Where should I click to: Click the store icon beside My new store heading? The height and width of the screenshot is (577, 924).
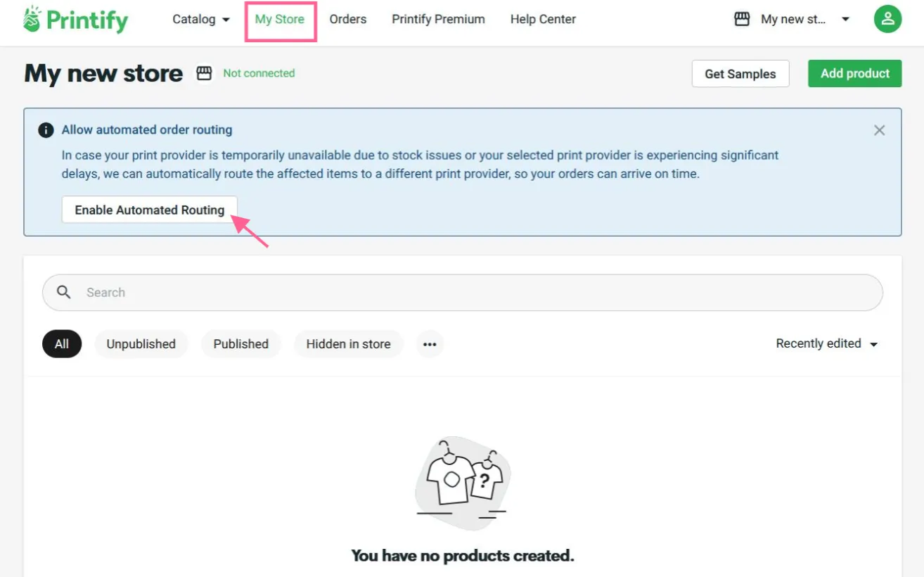tap(204, 73)
